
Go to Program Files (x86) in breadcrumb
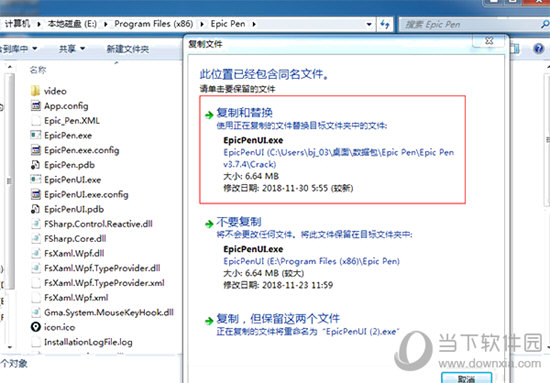point(154,24)
